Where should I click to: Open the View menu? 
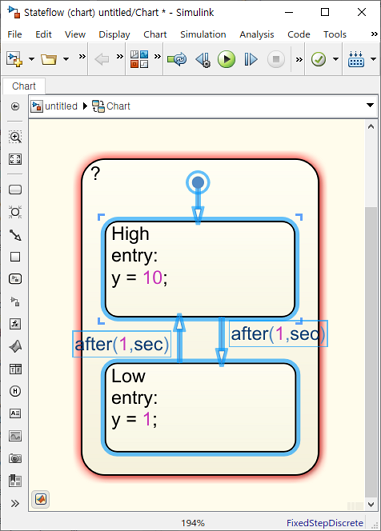coord(75,34)
